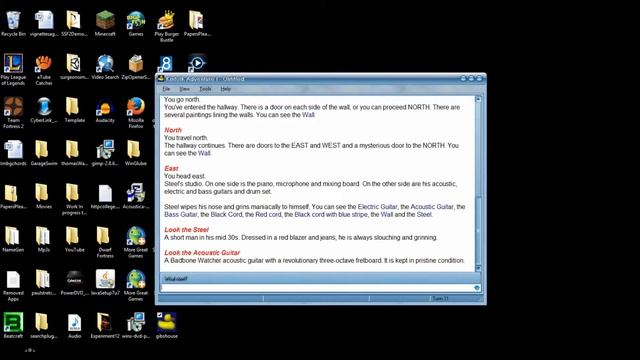Select the Play Burger Bustle icon
Viewport: 640px width, 360px height.
click(x=167, y=26)
